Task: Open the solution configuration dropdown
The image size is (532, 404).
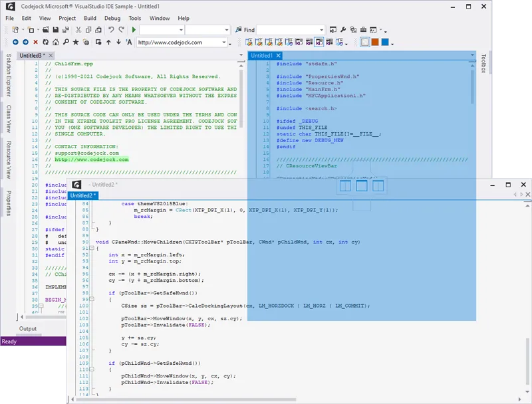Action: click(180, 30)
